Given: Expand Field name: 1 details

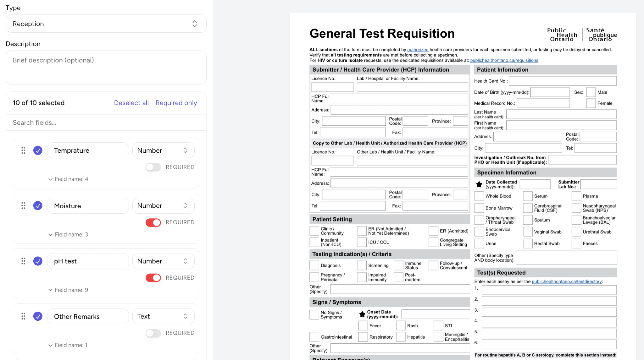Looking at the screenshot, I should [68, 345].
